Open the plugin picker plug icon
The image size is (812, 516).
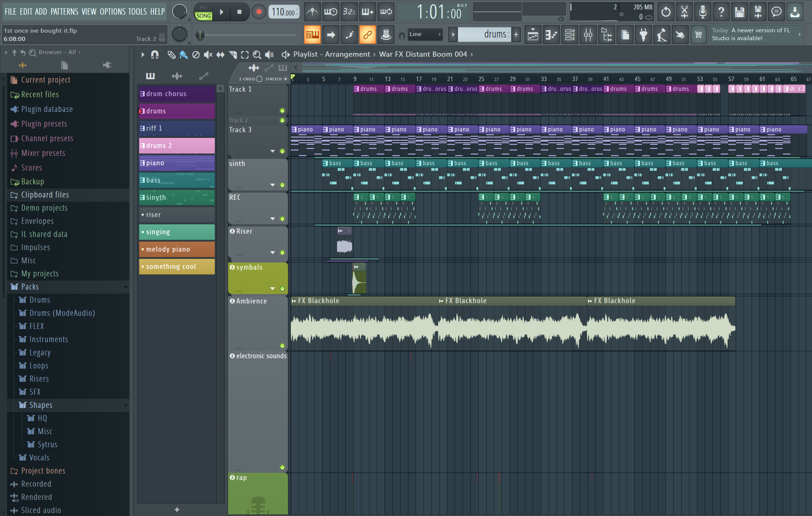pos(643,35)
